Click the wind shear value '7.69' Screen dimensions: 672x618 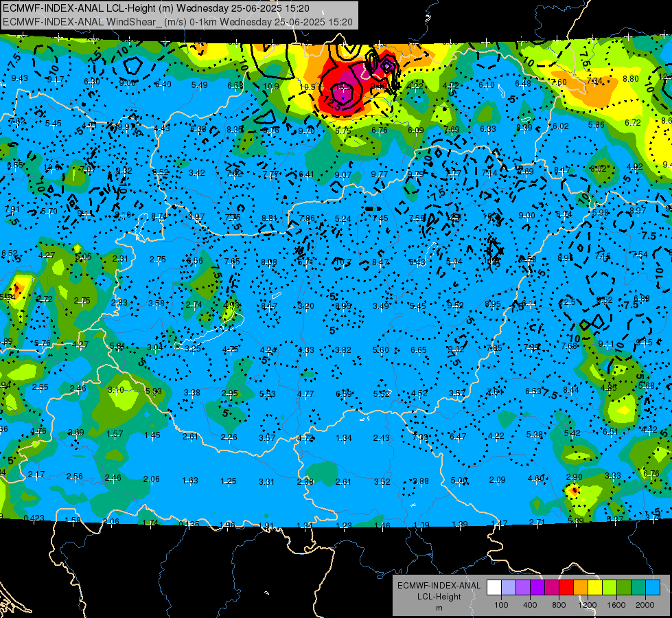(452, 130)
